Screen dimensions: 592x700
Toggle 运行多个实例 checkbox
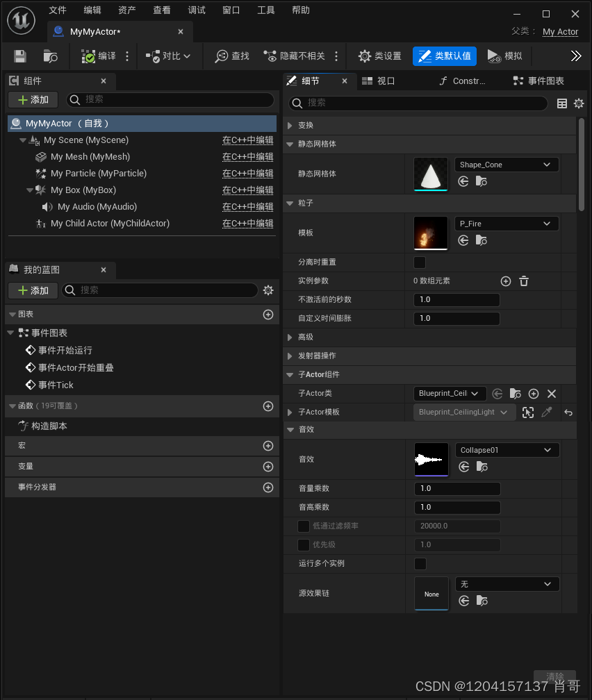click(420, 564)
